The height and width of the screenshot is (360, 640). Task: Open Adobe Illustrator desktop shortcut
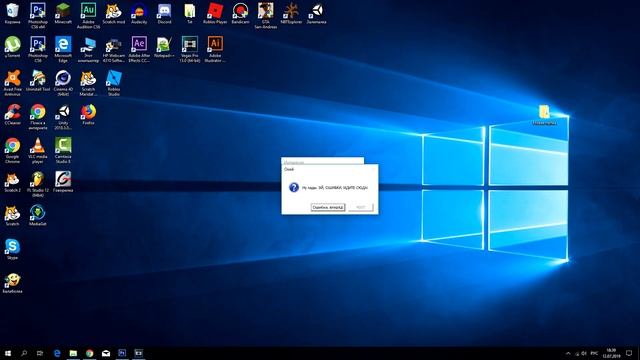point(215,49)
